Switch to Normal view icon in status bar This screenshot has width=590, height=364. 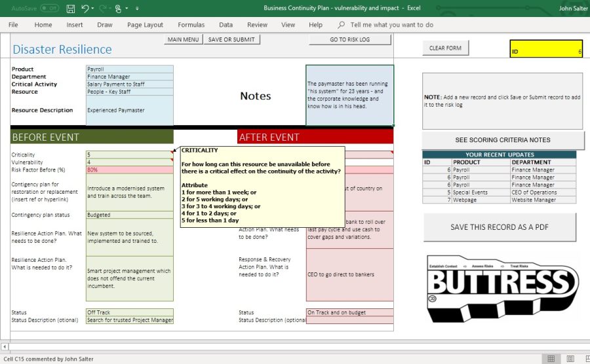click(551, 359)
